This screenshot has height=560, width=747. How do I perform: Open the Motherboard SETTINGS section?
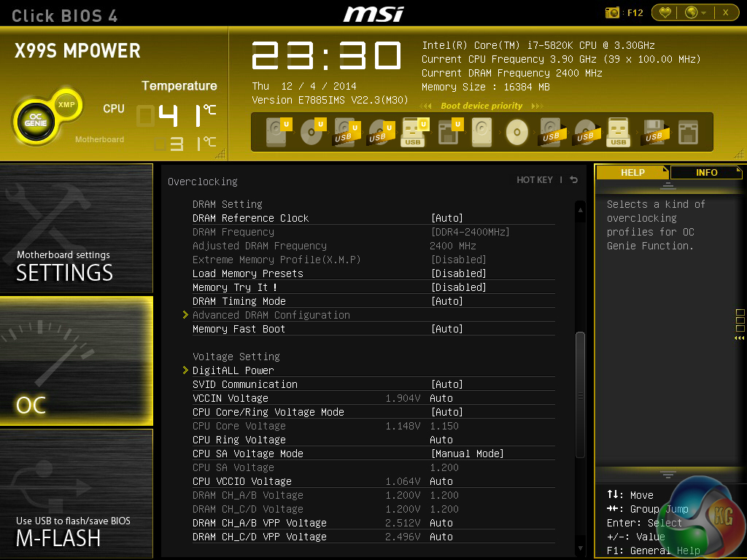pyautogui.click(x=76, y=227)
